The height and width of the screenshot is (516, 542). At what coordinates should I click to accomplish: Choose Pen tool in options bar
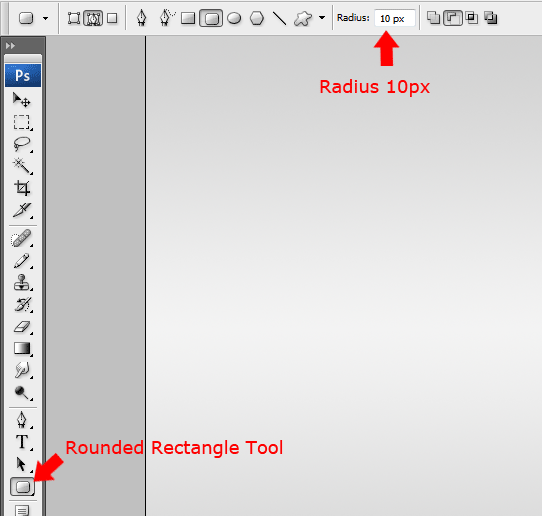click(141, 18)
